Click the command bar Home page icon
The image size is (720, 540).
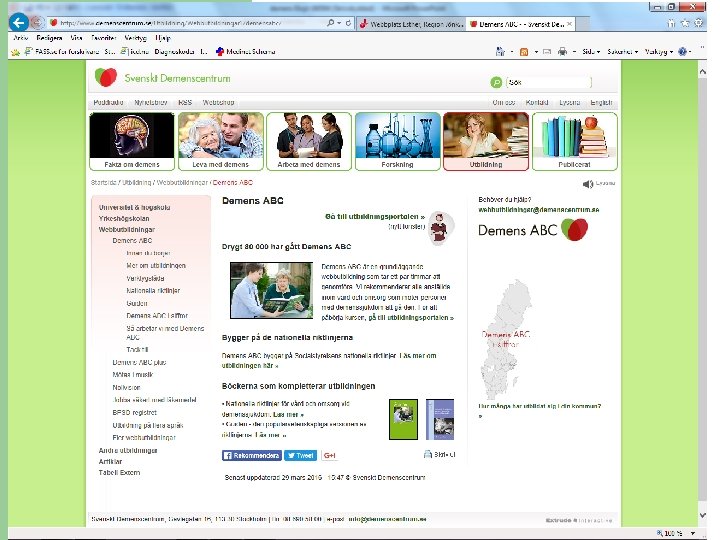(x=500, y=52)
